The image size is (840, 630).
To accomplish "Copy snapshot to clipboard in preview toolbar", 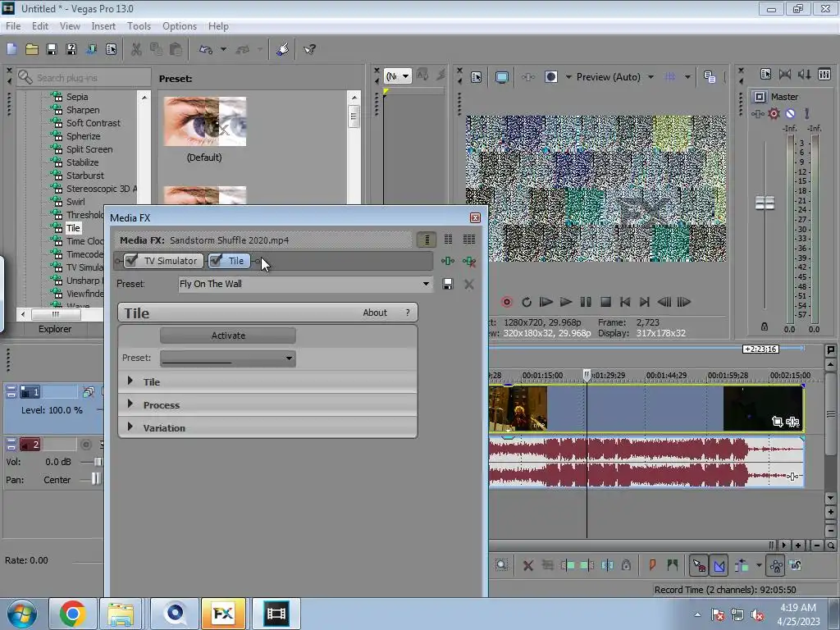I will 710,77.
